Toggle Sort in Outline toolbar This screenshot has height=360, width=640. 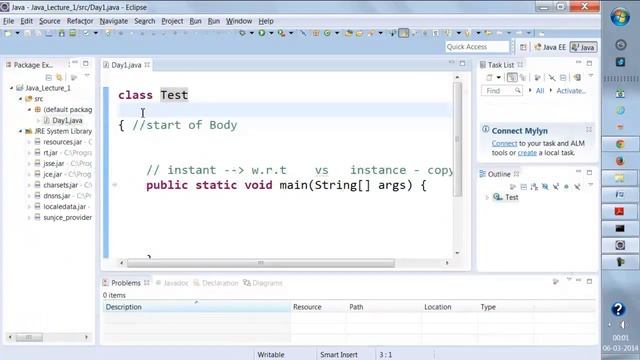coord(534,187)
